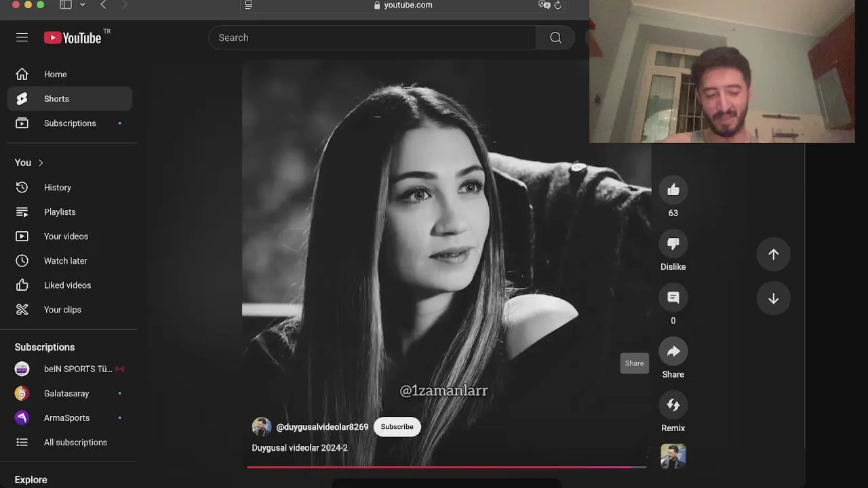Reload the page in Safari
The image size is (868, 488).
(x=558, y=5)
